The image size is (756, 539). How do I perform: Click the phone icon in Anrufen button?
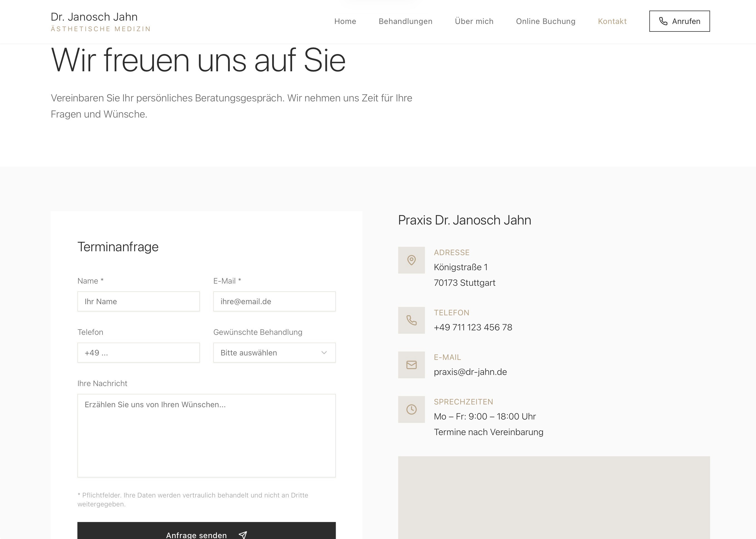tap(663, 21)
